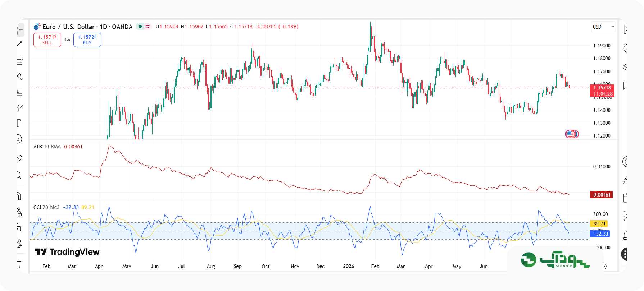Open the forecasting and measurement tools

pyautogui.click(x=20, y=92)
